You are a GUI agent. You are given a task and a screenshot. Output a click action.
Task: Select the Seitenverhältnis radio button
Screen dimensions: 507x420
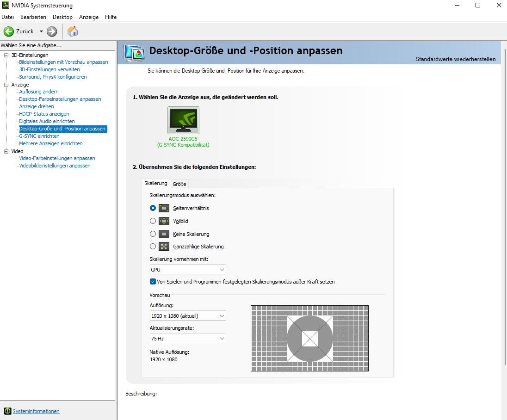pos(153,208)
